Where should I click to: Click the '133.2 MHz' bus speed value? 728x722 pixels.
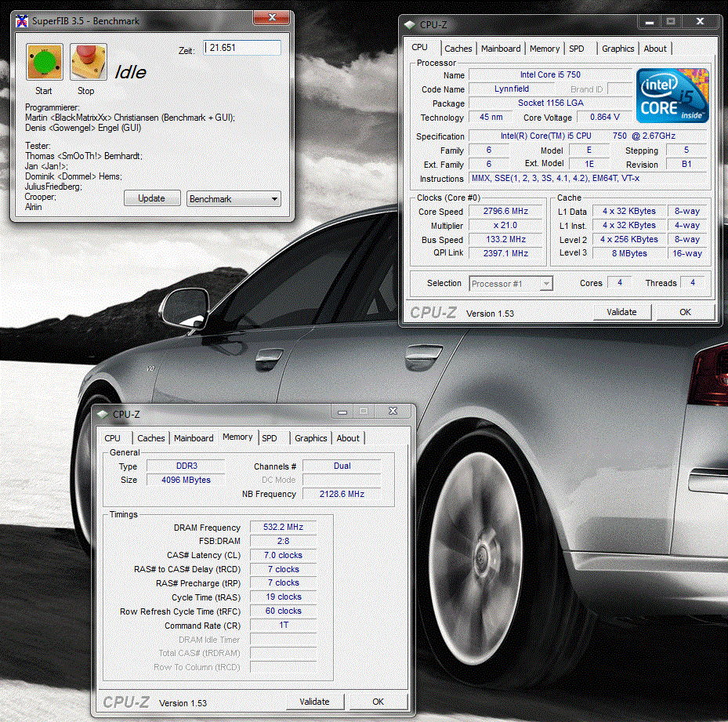tap(505, 239)
